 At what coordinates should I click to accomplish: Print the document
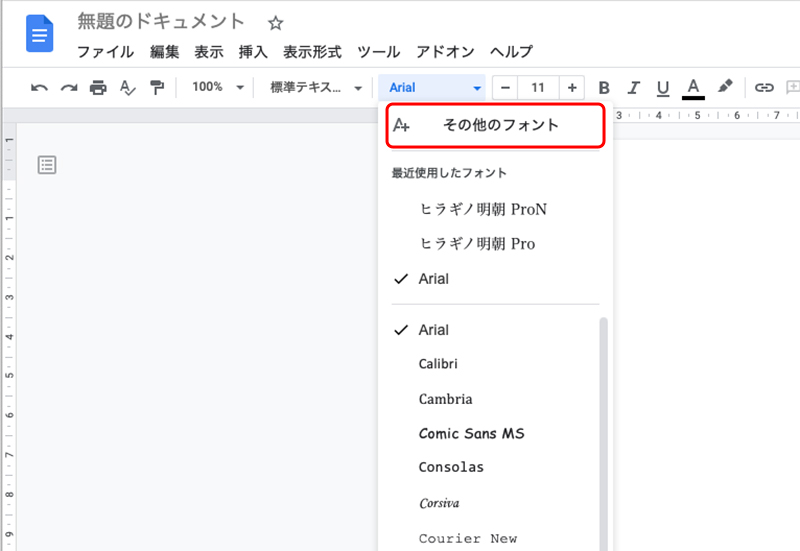pyautogui.click(x=98, y=88)
